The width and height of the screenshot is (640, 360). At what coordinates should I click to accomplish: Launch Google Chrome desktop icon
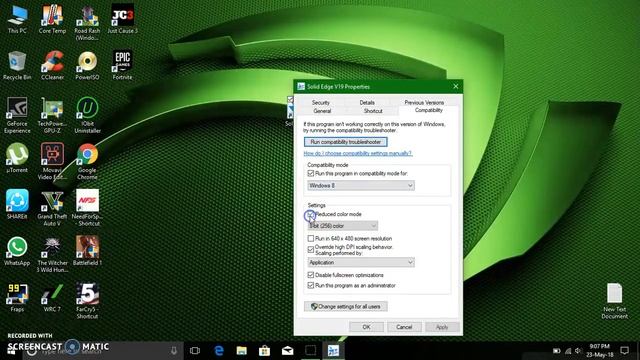coord(87,161)
